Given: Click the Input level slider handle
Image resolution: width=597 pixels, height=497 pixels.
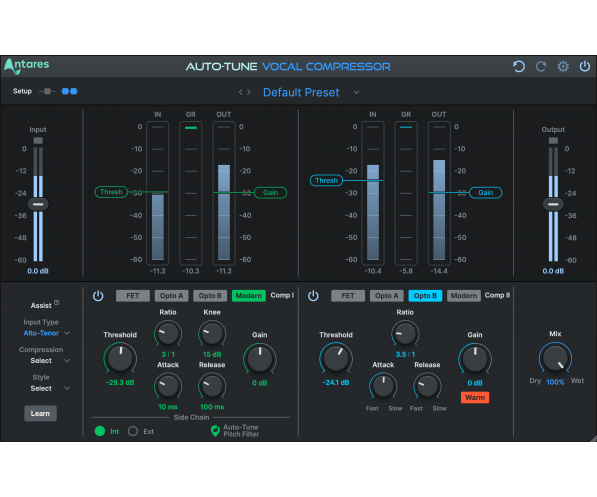Looking at the screenshot, I should coord(38,204).
